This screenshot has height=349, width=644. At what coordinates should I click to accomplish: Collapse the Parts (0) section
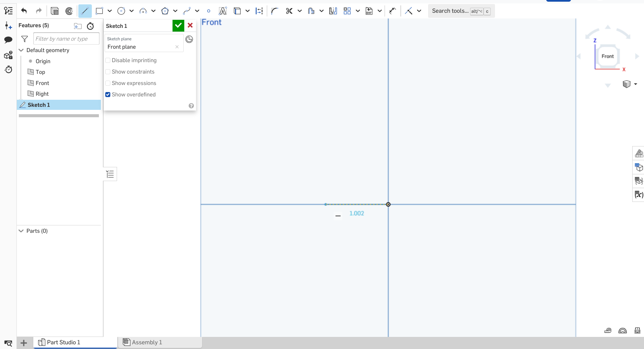pos(21,231)
